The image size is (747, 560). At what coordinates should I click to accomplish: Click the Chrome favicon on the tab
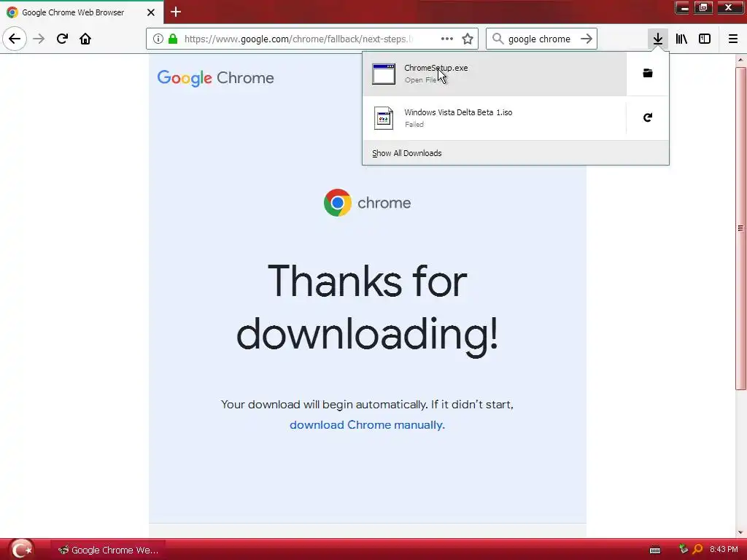point(12,12)
